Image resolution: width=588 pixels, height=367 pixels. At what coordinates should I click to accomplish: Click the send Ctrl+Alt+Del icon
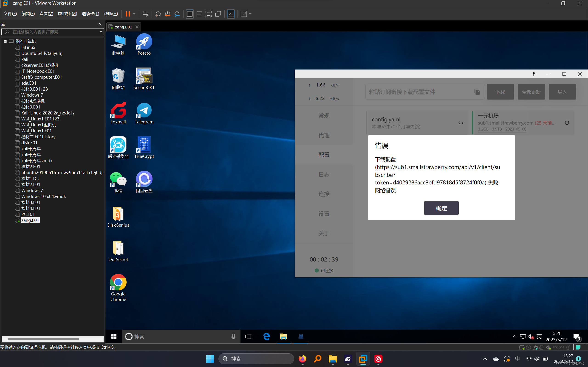click(x=145, y=14)
